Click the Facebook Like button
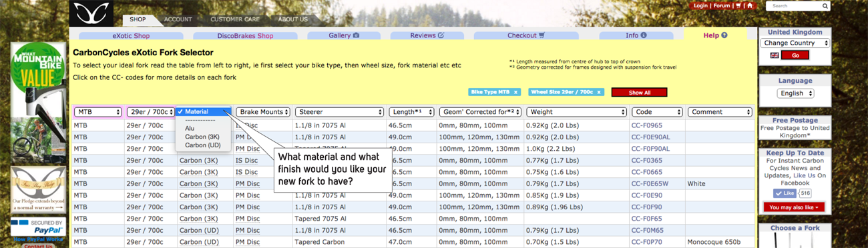This screenshot has width=868, height=248. [785, 193]
